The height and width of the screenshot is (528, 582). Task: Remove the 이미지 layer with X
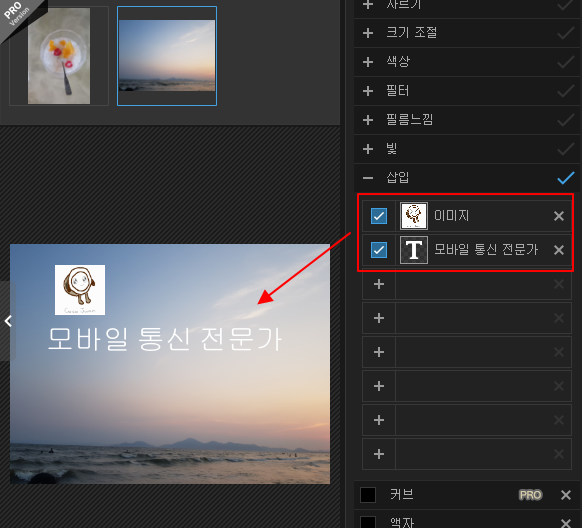(559, 216)
